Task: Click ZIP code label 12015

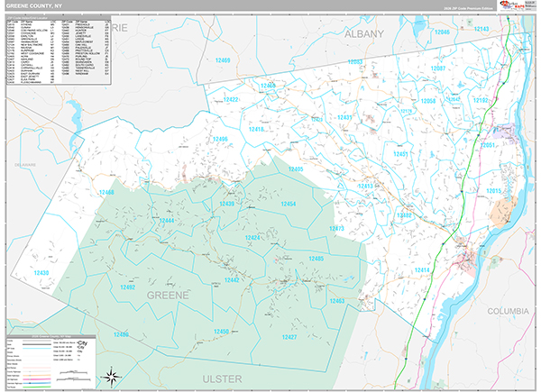Action: [x=494, y=191]
